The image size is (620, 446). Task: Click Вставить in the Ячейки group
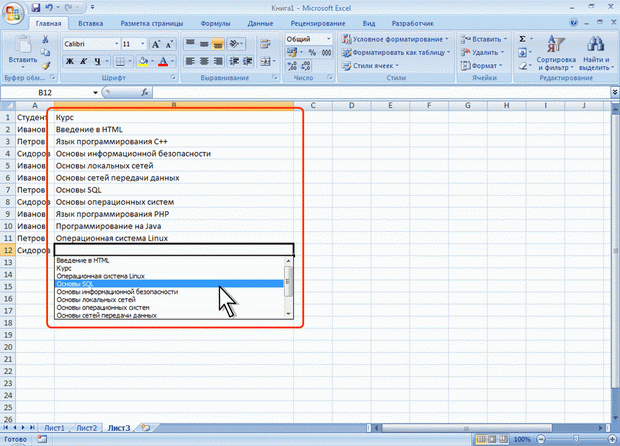[484, 39]
